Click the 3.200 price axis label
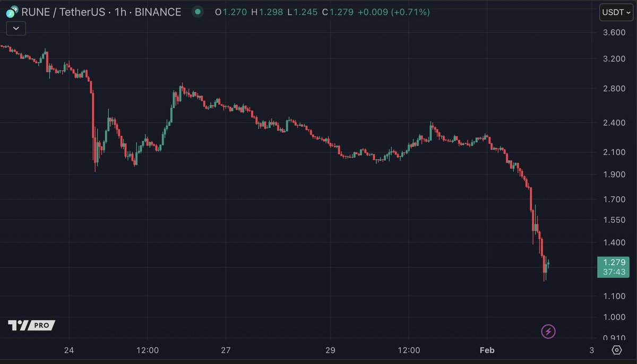The image size is (637, 364). click(615, 58)
